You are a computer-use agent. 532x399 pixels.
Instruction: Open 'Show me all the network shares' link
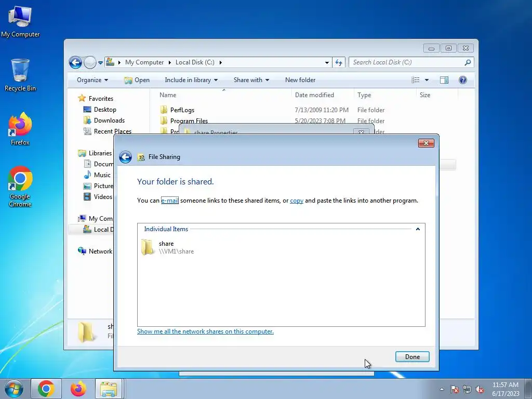205,331
